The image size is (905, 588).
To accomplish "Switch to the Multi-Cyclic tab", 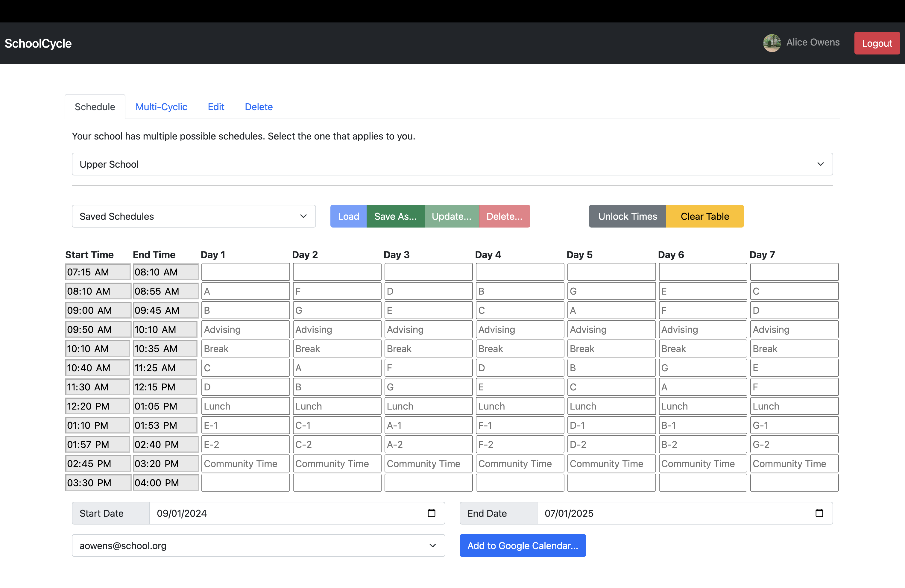I will [161, 107].
